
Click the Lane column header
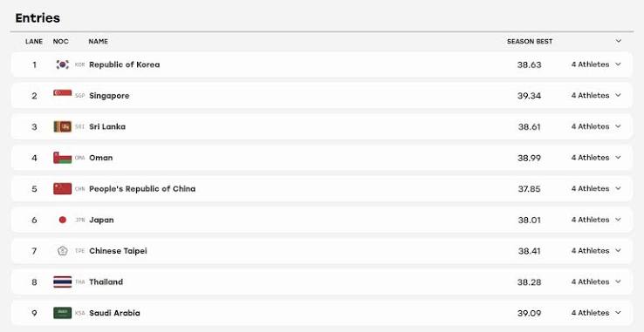click(x=34, y=42)
